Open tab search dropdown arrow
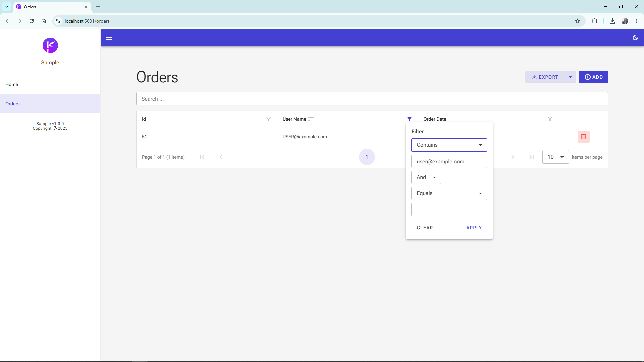Image resolution: width=644 pixels, height=362 pixels. point(7,7)
